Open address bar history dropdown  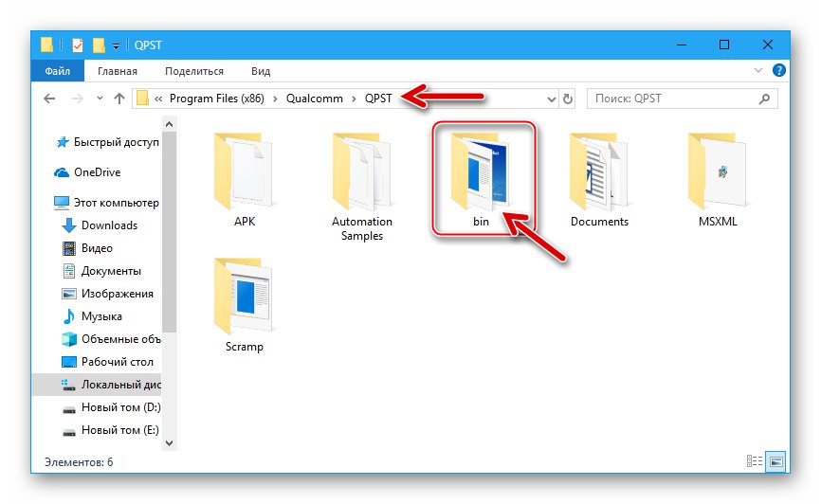pos(551,99)
